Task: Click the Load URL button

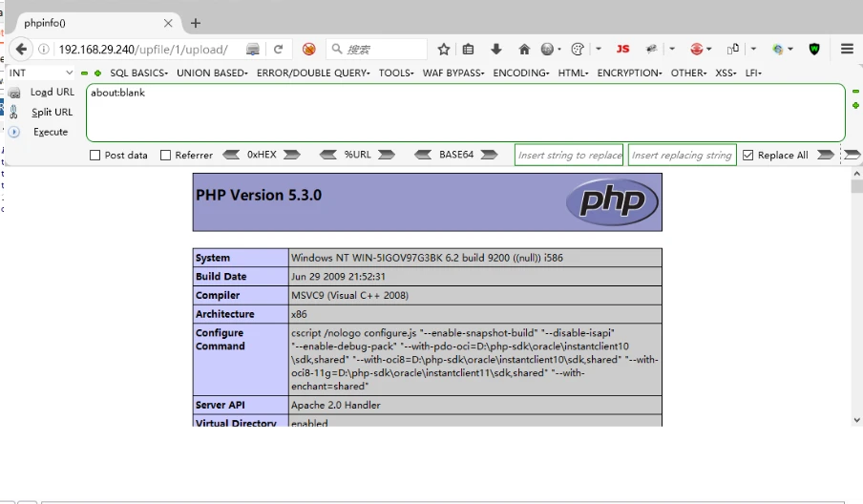Action: pos(52,92)
